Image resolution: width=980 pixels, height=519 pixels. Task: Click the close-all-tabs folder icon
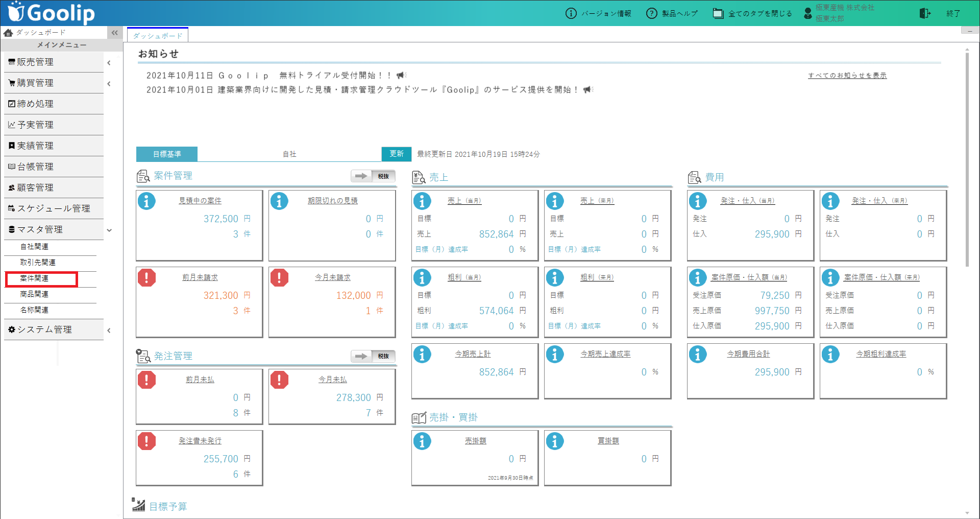(x=718, y=13)
